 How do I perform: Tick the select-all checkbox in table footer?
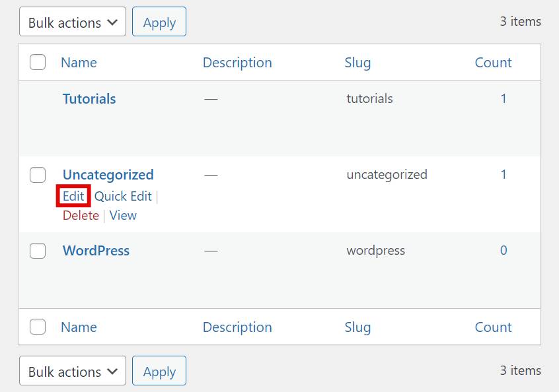tap(38, 327)
